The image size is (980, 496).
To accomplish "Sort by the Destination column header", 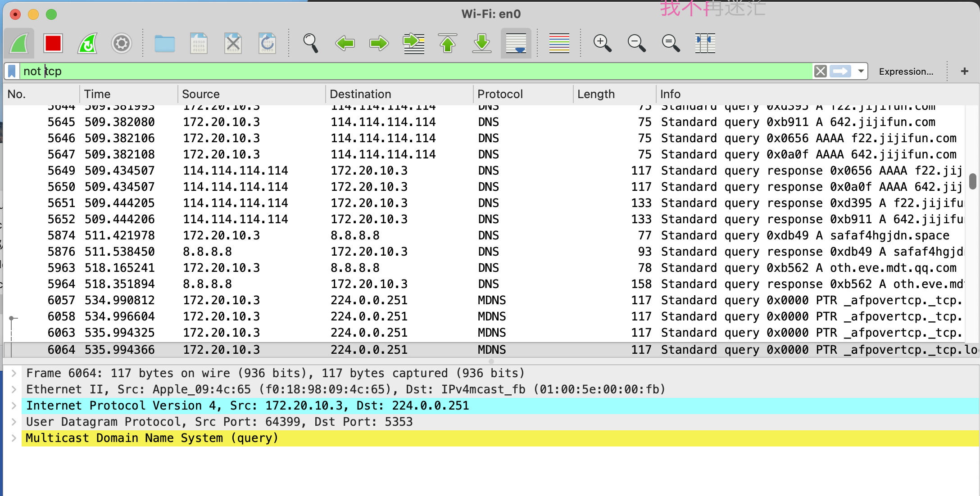I will pyautogui.click(x=399, y=94).
